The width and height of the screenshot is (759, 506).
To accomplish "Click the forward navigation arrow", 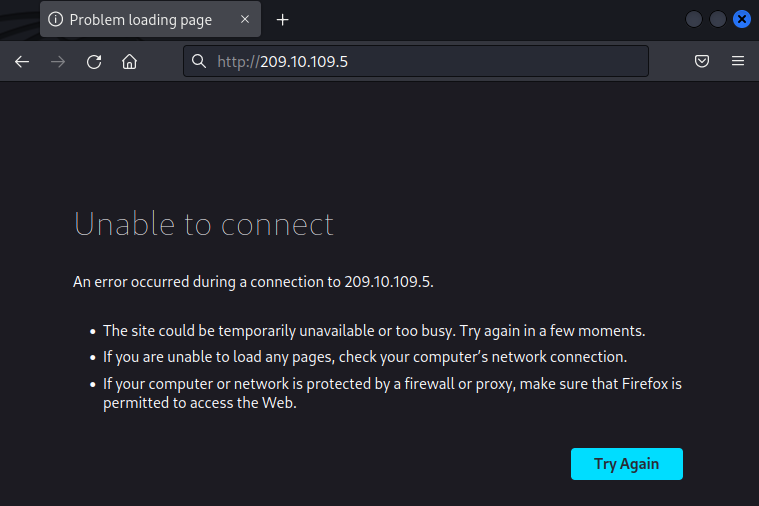I will [58, 62].
